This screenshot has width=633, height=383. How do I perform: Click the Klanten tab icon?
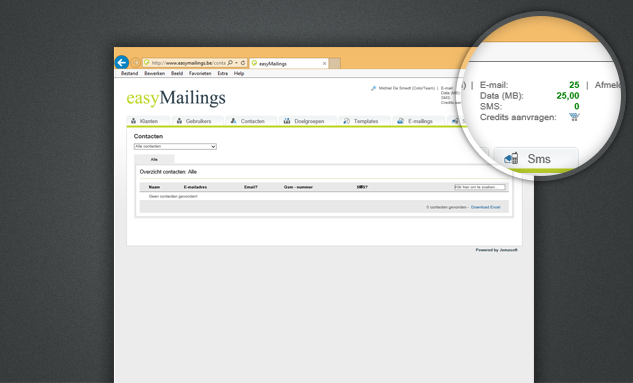point(134,121)
